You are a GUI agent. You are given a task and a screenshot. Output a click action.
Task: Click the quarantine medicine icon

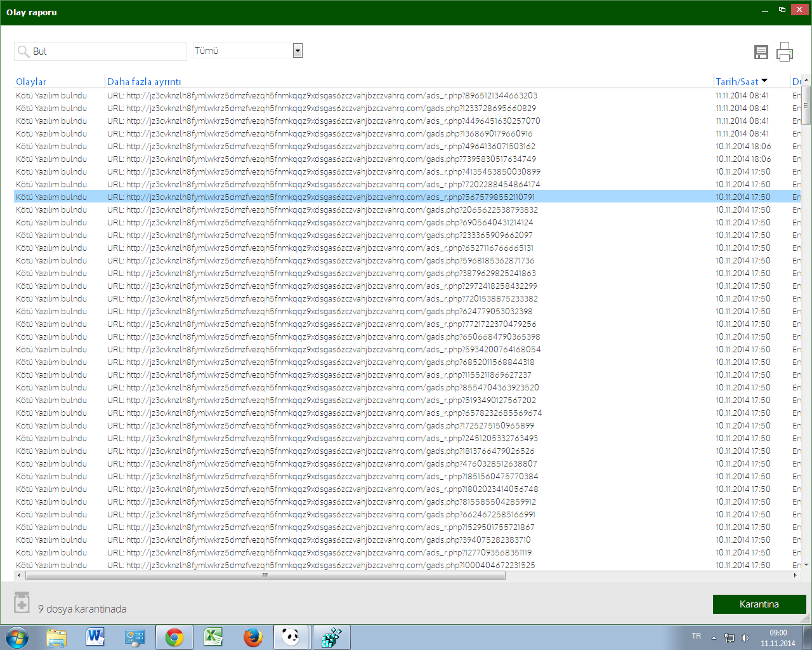22,602
